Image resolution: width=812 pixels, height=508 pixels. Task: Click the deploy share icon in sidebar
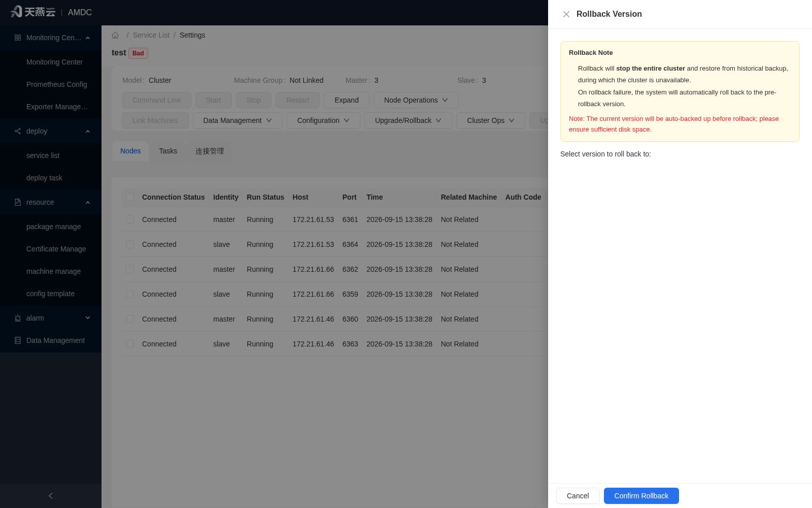click(18, 131)
